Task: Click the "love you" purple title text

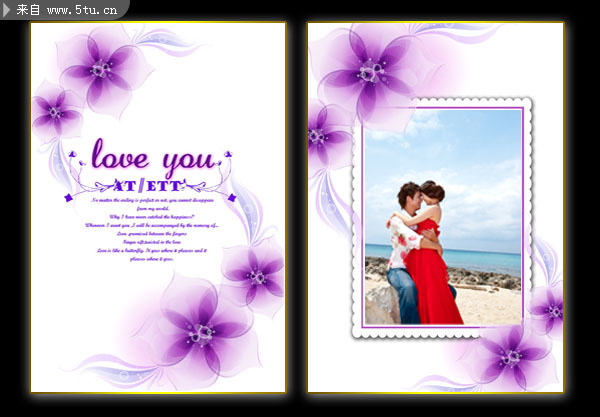Action: click(150, 158)
